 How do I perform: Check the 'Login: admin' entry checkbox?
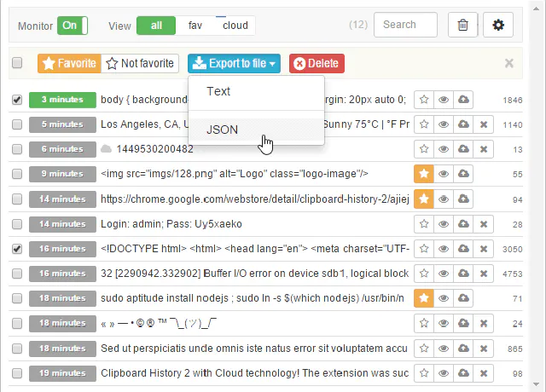click(17, 224)
